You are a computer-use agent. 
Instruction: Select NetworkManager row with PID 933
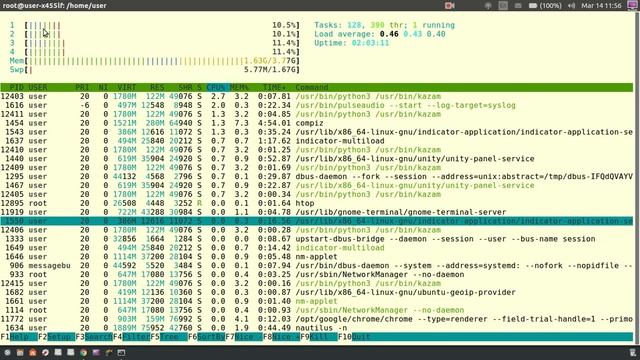pos(317,275)
